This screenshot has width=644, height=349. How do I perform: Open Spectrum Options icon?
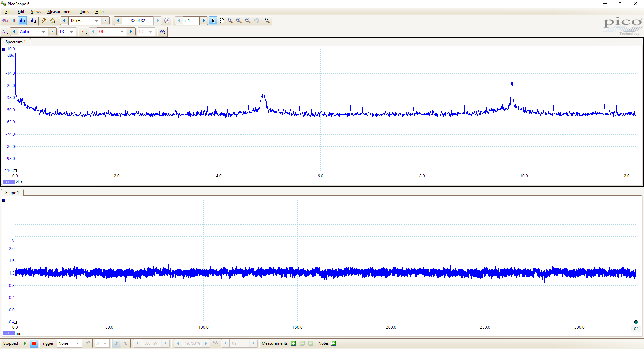33,21
